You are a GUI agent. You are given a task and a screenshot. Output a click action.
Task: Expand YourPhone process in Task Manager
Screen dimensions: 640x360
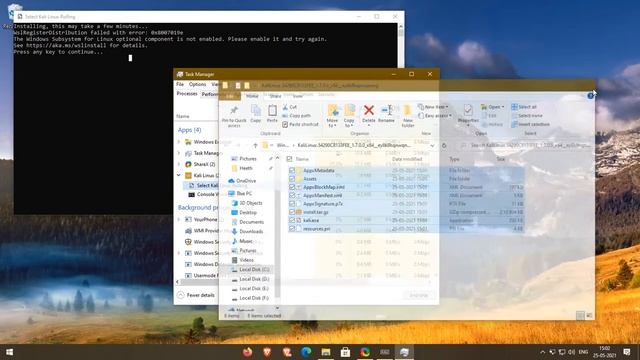pyautogui.click(x=179, y=220)
